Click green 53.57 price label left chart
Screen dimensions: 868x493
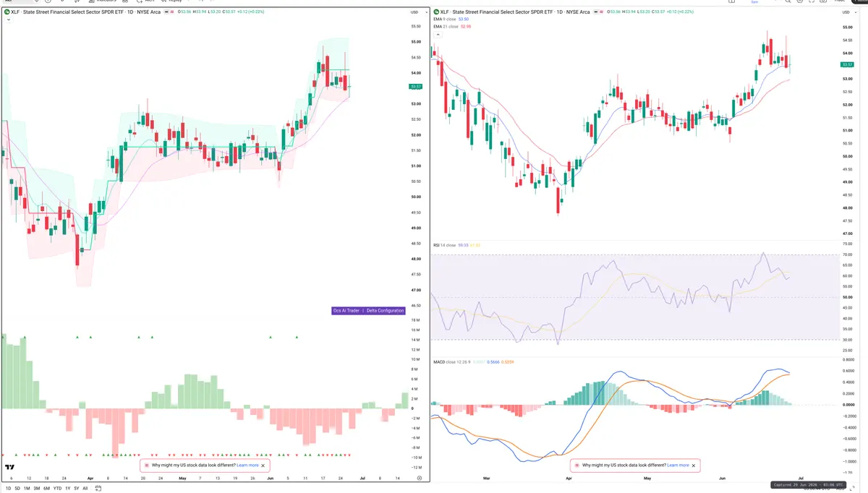pyautogui.click(x=416, y=87)
